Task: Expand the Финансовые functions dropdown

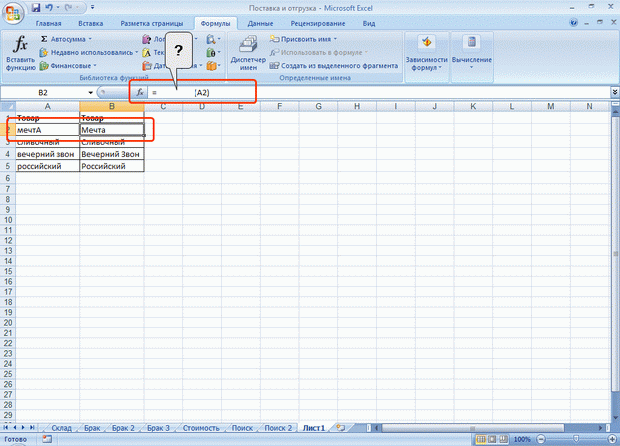Action: pyautogui.click(x=95, y=66)
